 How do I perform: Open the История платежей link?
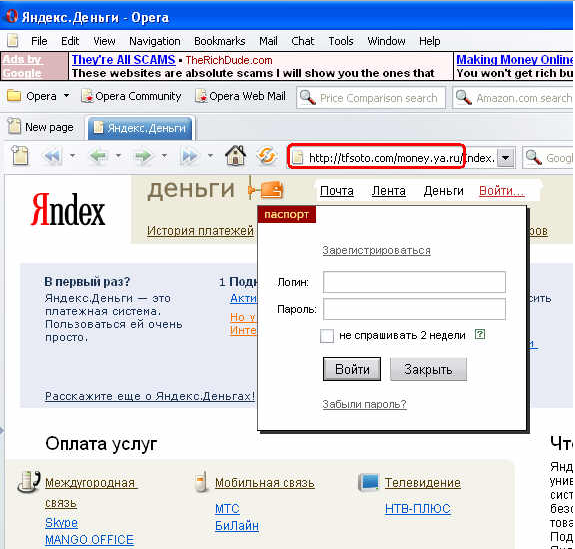(x=200, y=231)
